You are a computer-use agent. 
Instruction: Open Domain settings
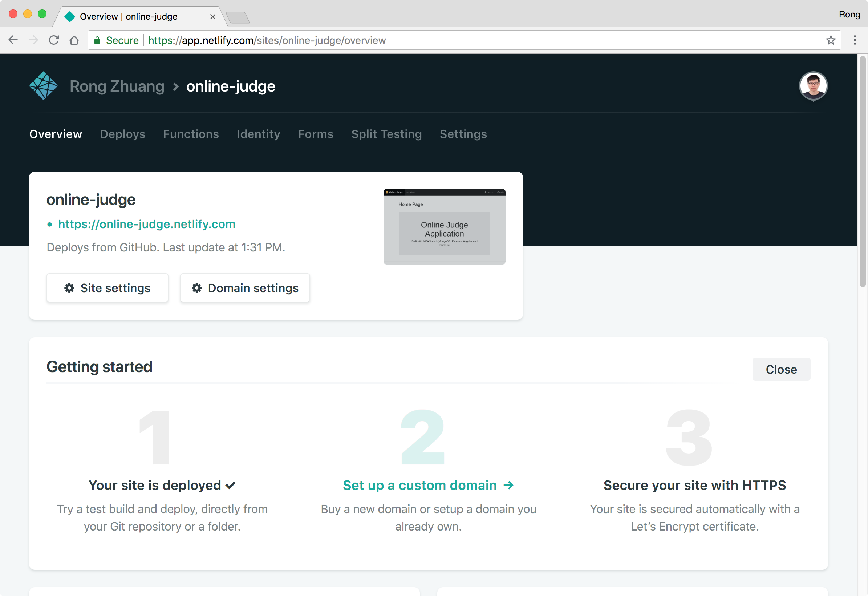245,287
